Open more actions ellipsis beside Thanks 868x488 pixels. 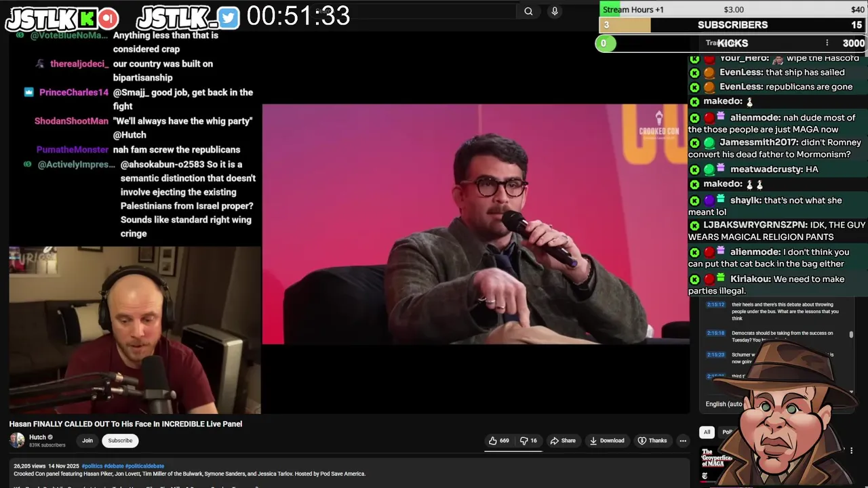click(x=683, y=441)
